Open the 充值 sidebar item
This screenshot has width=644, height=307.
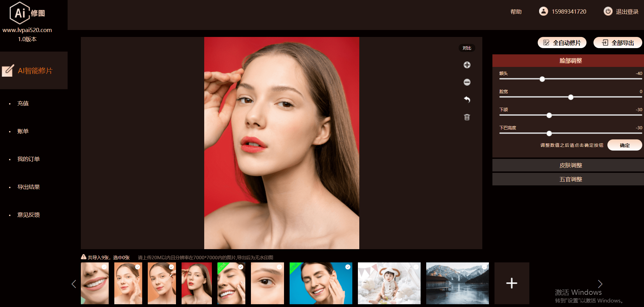pyautogui.click(x=23, y=103)
